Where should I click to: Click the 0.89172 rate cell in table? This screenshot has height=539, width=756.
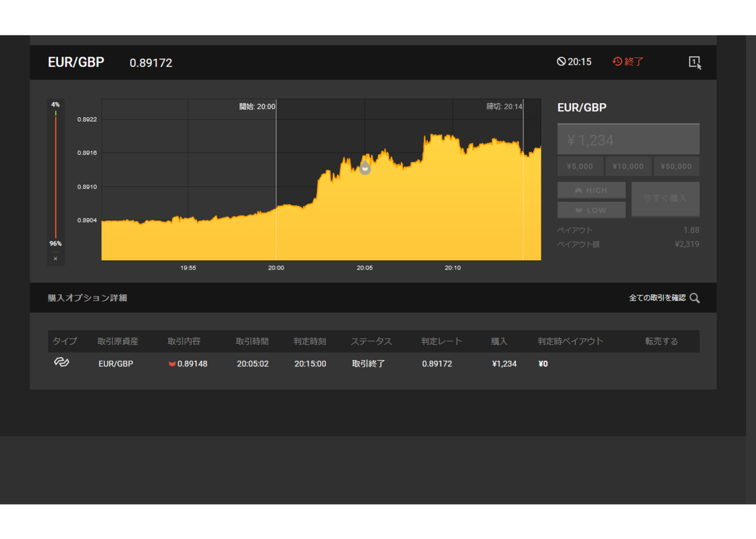click(437, 363)
